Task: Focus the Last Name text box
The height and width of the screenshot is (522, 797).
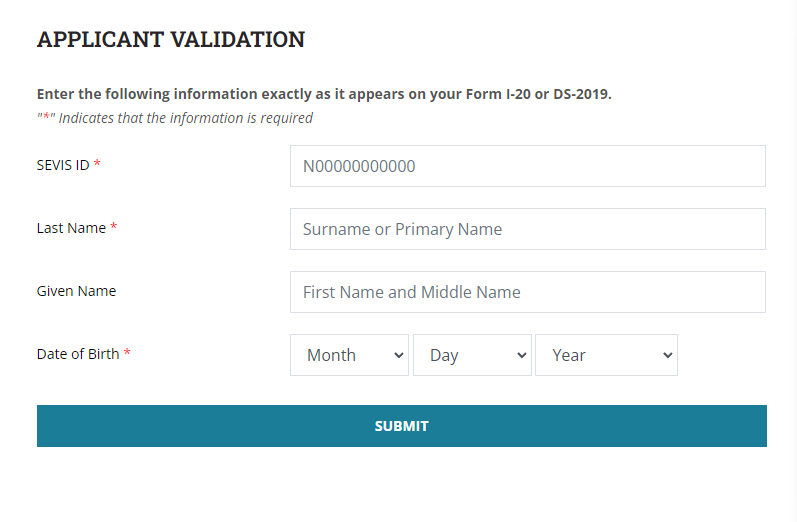Action: 527,229
